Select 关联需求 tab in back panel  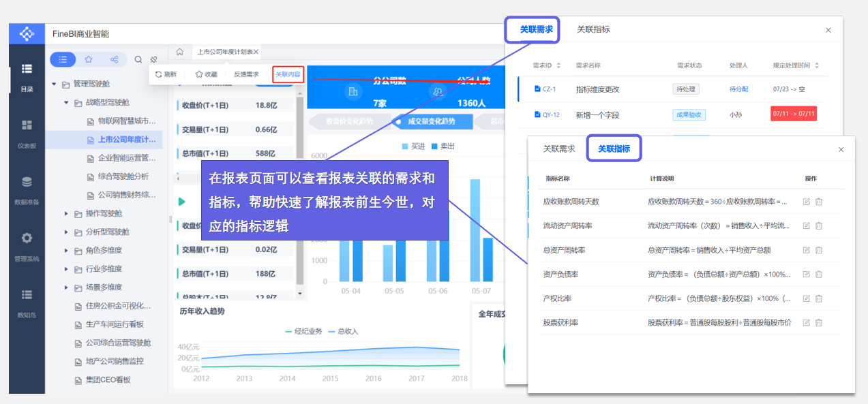point(536,29)
